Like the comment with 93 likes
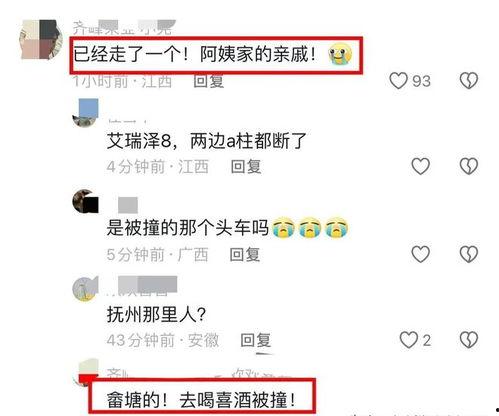Viewport: 499px width, 416px height. click(x=398, y=81)
